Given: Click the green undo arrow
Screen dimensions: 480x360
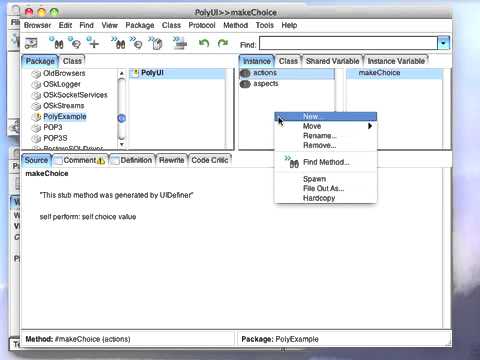Looking at the screenshot, I should pos(204,43).
